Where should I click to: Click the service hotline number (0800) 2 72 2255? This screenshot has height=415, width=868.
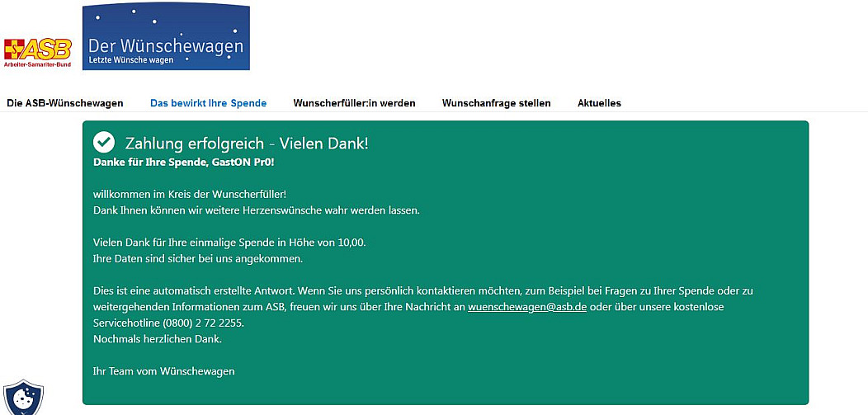[204, 323]
